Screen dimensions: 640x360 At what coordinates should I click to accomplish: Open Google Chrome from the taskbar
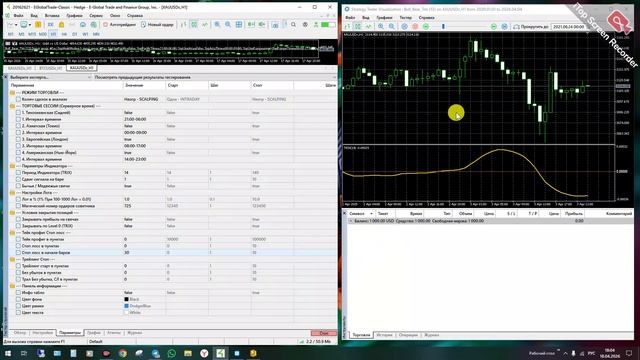[122, 353]
